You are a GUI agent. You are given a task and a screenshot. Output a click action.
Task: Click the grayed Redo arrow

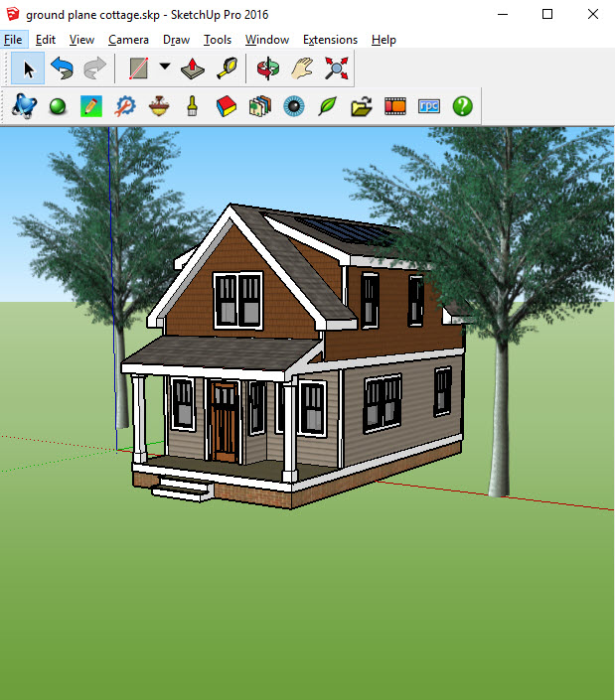[x=95, y=69]
